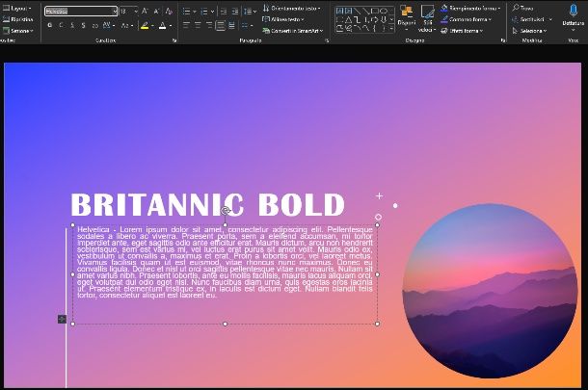588x390 pixels.
Task: Toggle italic formatting
Action: pos(61,25)
